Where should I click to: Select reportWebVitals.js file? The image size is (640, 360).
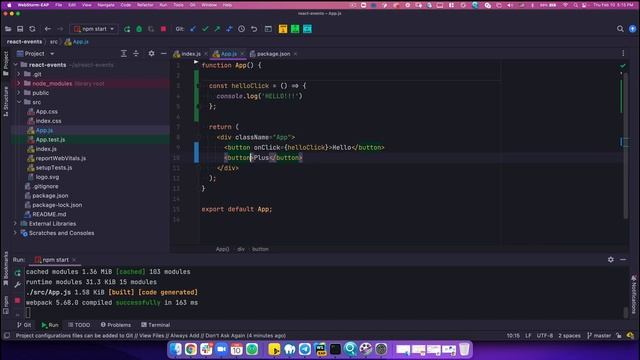pos(60,158)
